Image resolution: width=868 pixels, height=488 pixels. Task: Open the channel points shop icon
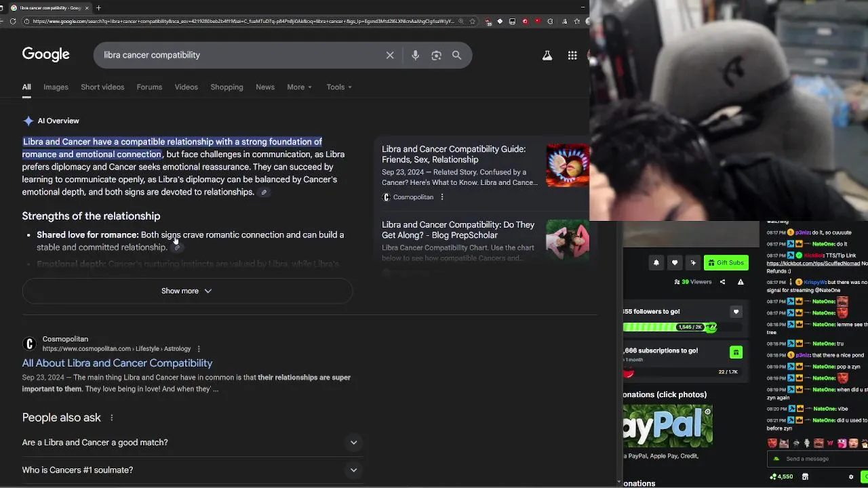(x=805, y=476)
